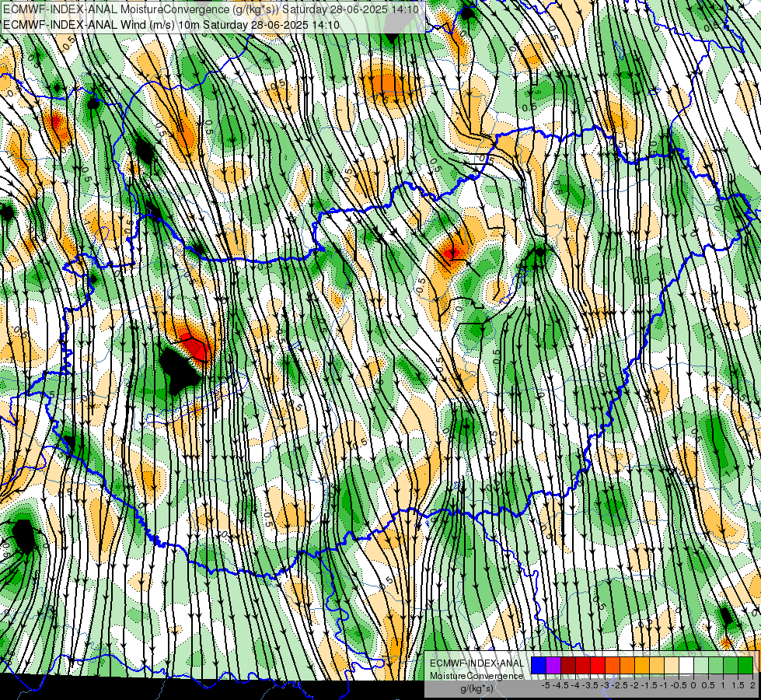This screenshot has height=700, width=761.
Task: Click MoistureConvergence label in the legend box
Action: [477, 676]
